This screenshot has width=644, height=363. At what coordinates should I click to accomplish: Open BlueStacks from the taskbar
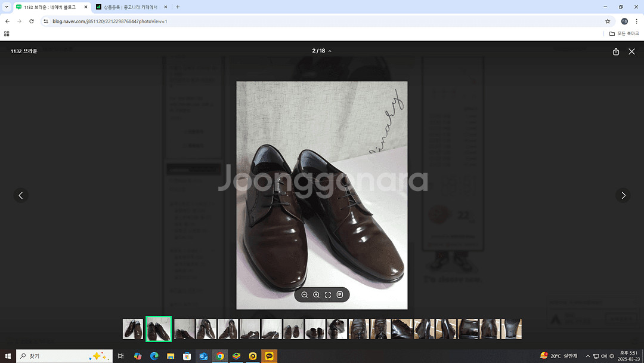click(236, 356)
